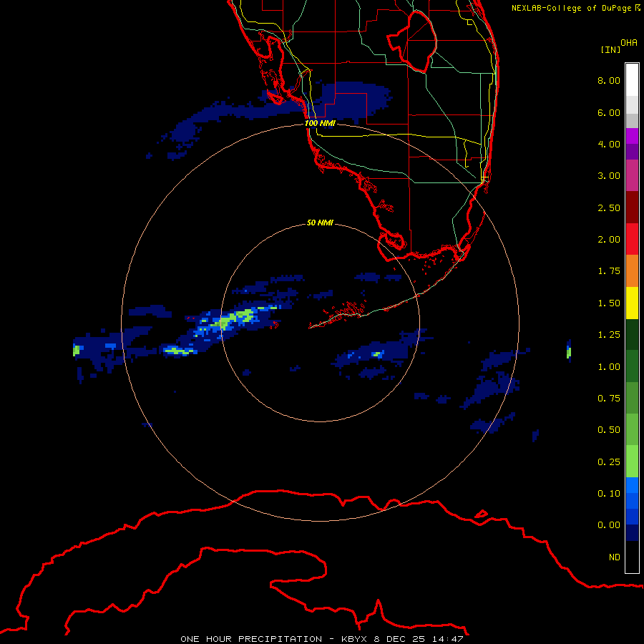Screen dimensions: 644x644
Task: Pick the white swatch beside 8.00
Action: [632, 80]
